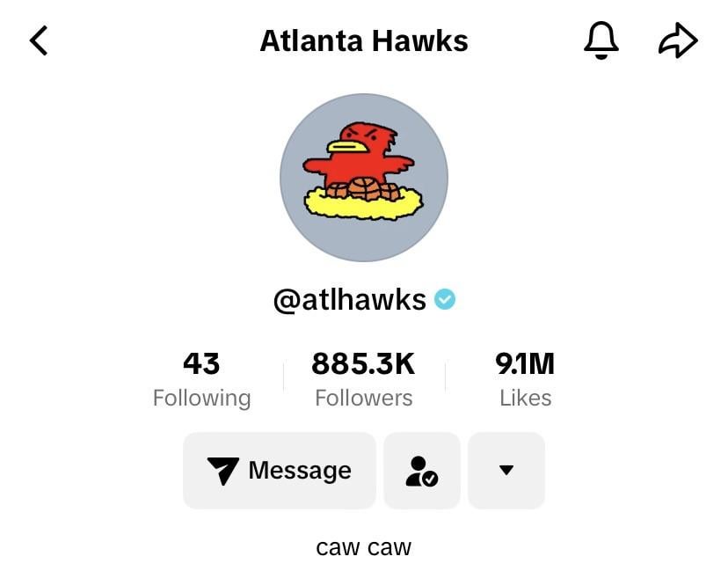Expand suggested accounts with down arrow

coord(506,471)
